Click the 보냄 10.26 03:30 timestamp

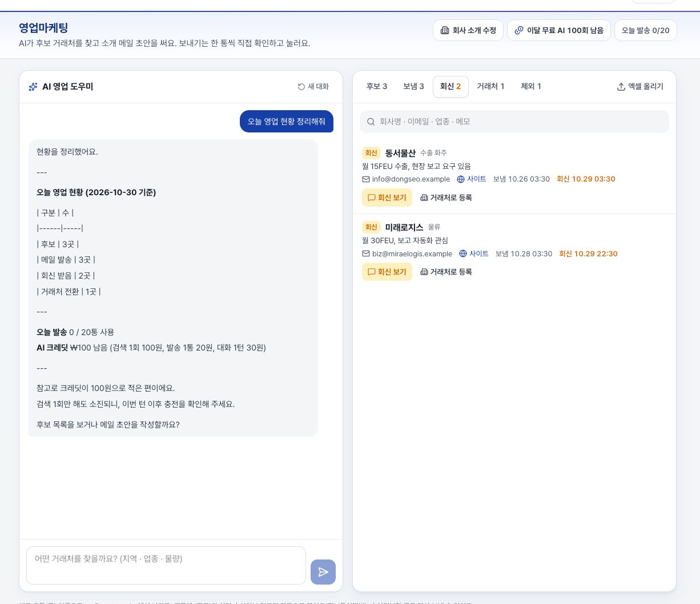tap(521, 179)
